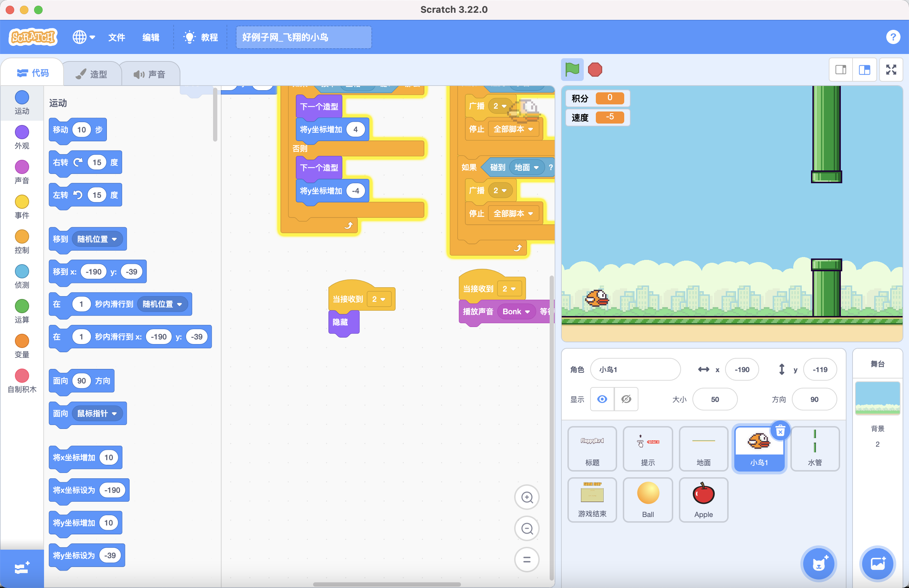This screenshot has width=909, height=588.
Task: Reset workspace zoom to default
Action: (x=527, y=560)
